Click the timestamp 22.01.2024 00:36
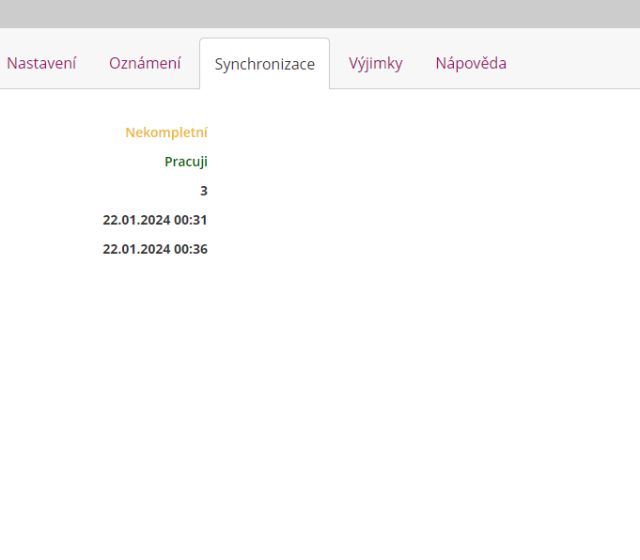The height and width of the screenshot is (560, 640). point(155,248)
